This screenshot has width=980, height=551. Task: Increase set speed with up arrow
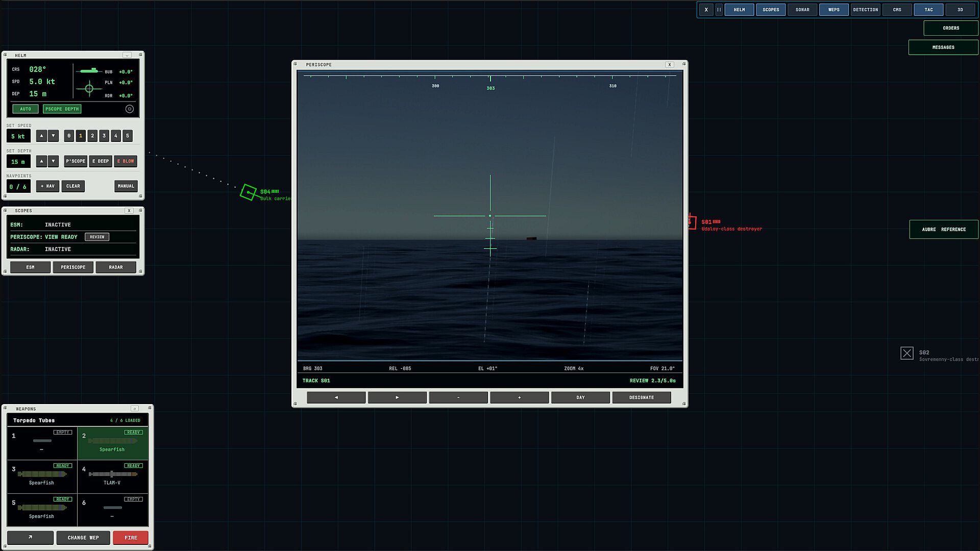click(x=42, y=136)
